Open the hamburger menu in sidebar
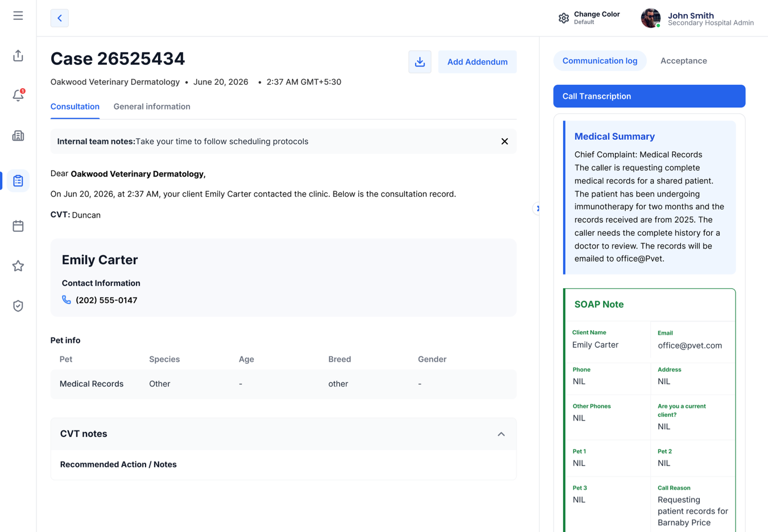 coord(18,16)
